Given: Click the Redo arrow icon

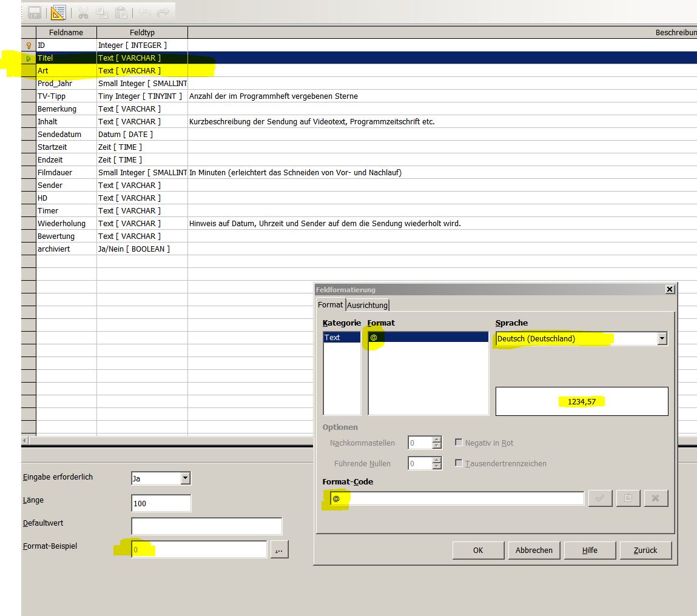Looking at the screenshot, I should 163,13.
